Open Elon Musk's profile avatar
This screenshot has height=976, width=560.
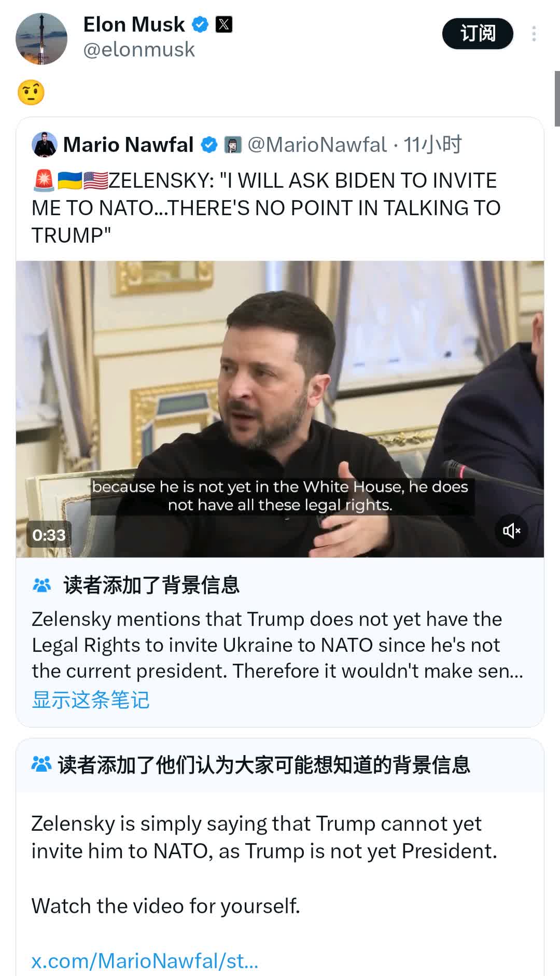[x=41, y=39]
